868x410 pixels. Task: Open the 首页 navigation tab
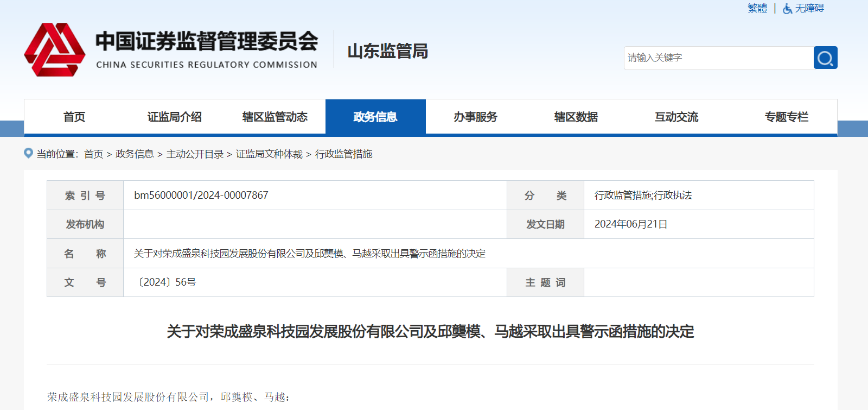coord(74,117)
